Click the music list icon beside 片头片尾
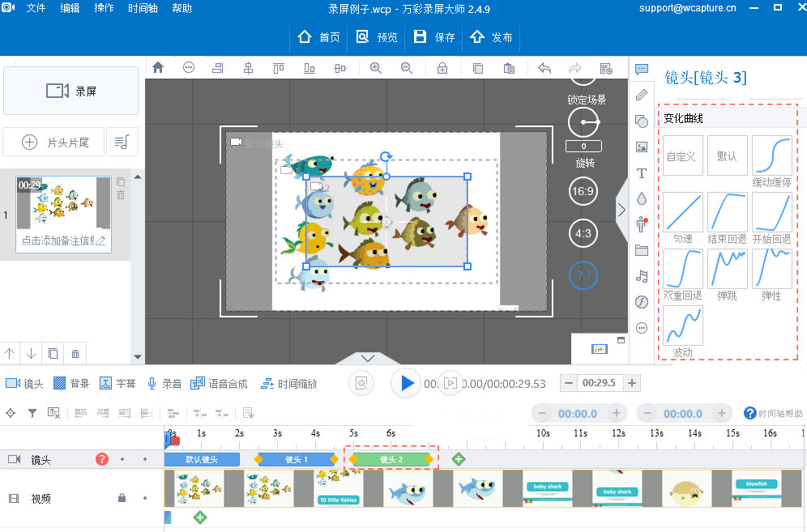 pyautogui.click(x=122, y=142)
